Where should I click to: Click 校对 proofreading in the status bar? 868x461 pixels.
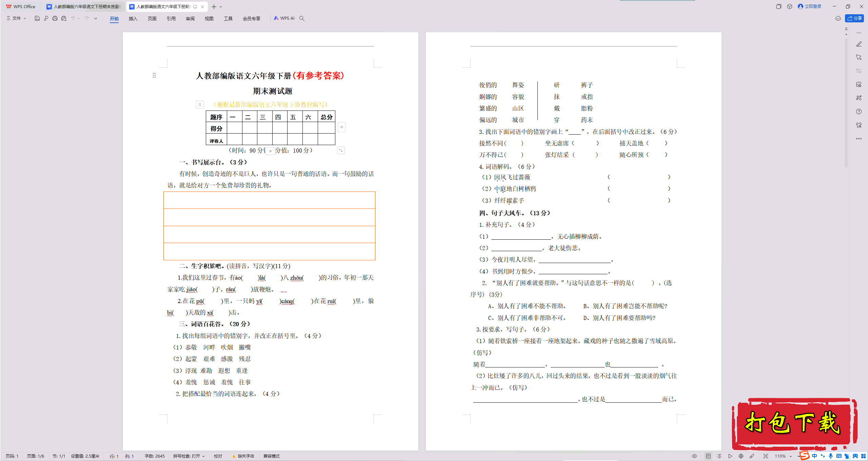pos(218,456)
